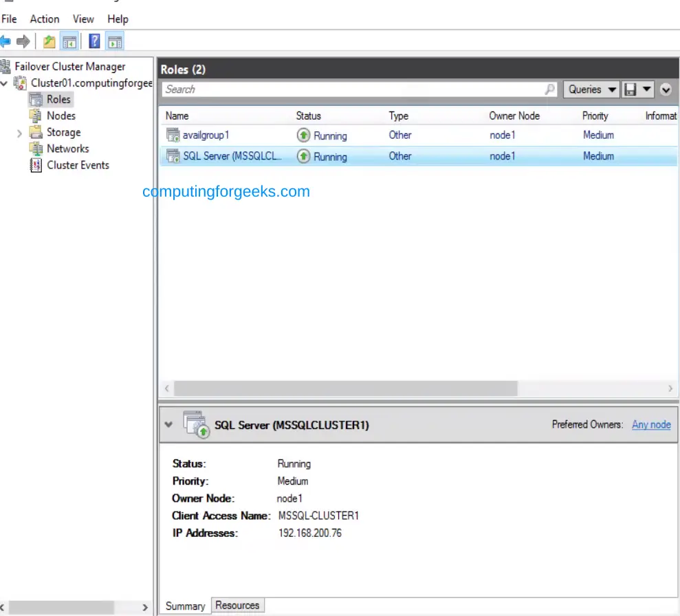The width and height of the screenshot is (680, 616).
Task: Sort by the Type column header
Action: pyautogui.click(x=399, y=115)
